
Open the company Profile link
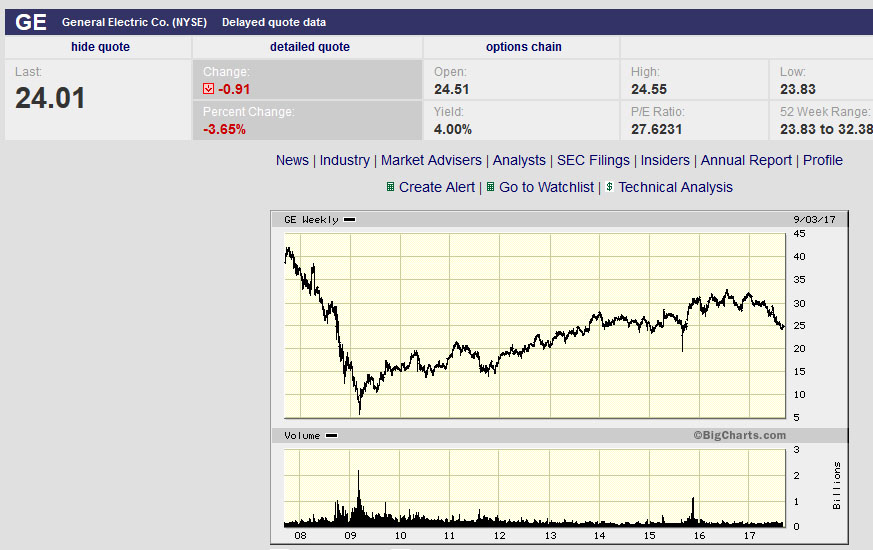tap(822, 160)
